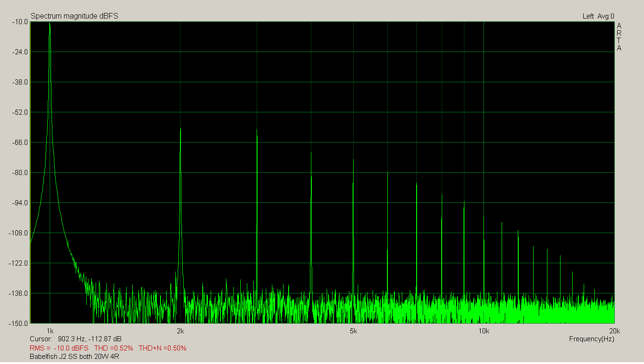Click the red 'RMS = -10.0 dBFS' value
Viewport: 644px width, 364px height.
click(59, 348)
